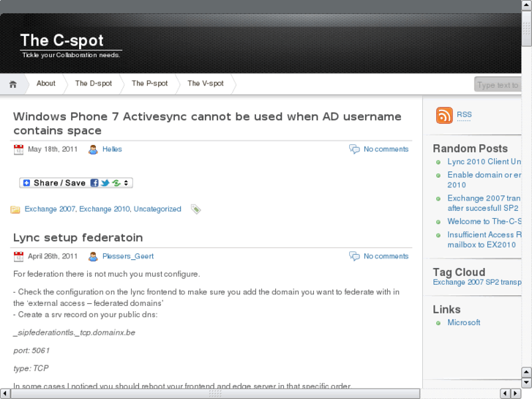
Task: Click the date text May 18th, 2011
Action: [x=53, y=149]
